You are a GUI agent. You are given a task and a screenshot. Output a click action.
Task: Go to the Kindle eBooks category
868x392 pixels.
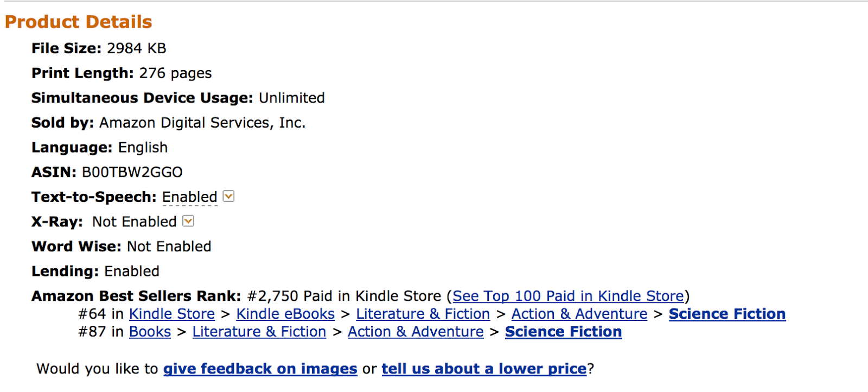coord(285,314)
